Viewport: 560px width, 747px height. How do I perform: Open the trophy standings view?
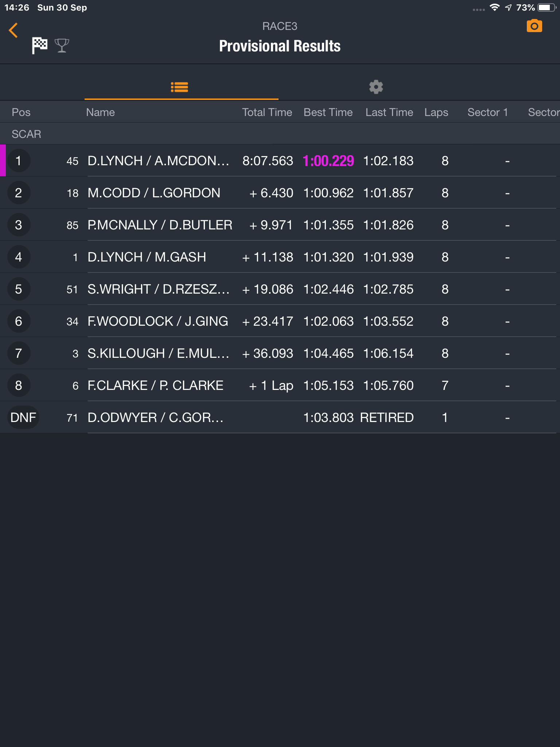(x=62, y=46)
